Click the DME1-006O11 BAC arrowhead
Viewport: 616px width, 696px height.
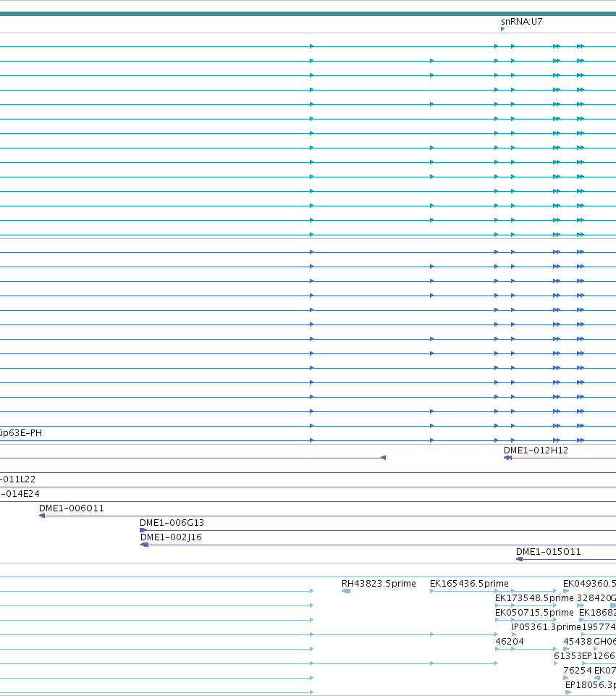(x=42, y=516)
